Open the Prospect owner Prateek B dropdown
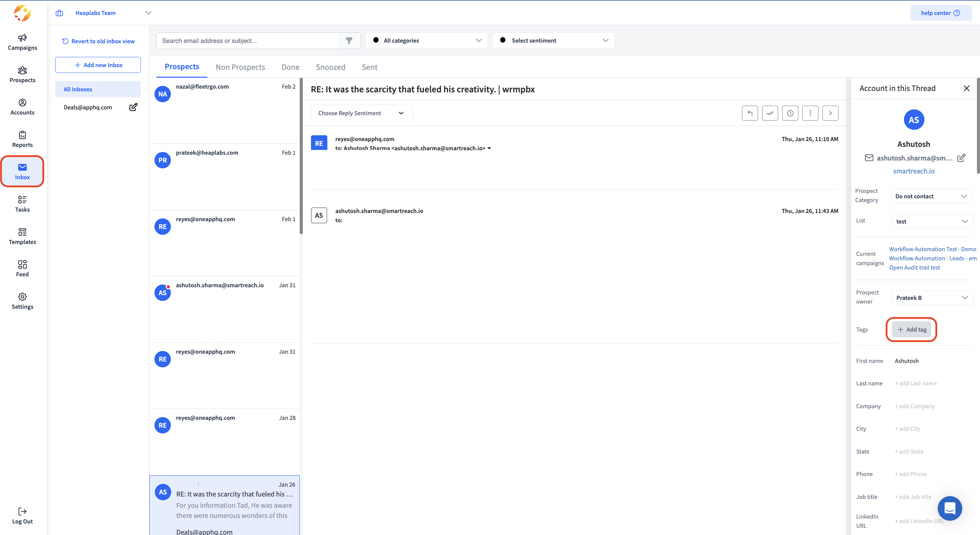Screen dimensions: 980x535 coord(932,298)
